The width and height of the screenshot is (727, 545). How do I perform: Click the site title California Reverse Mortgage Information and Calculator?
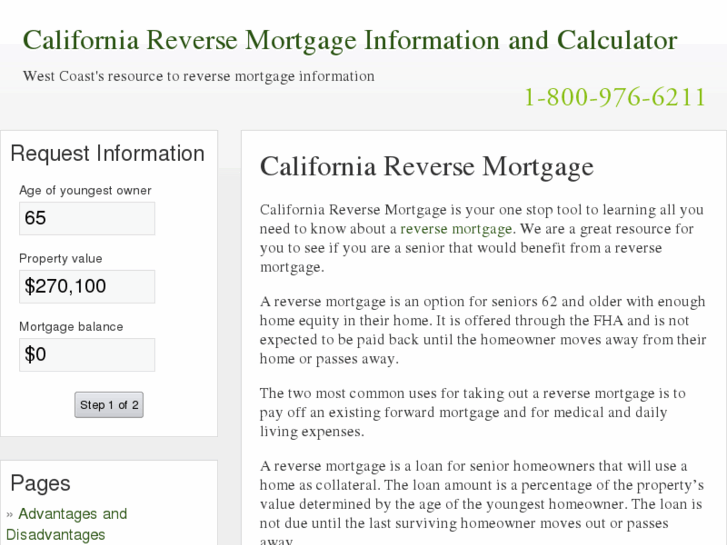point(350,41)
